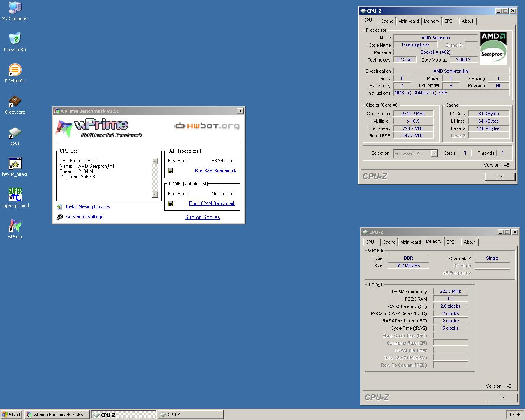Open the Advanced Settings link
The image size is (525, 420).
[x=84, y=217]
